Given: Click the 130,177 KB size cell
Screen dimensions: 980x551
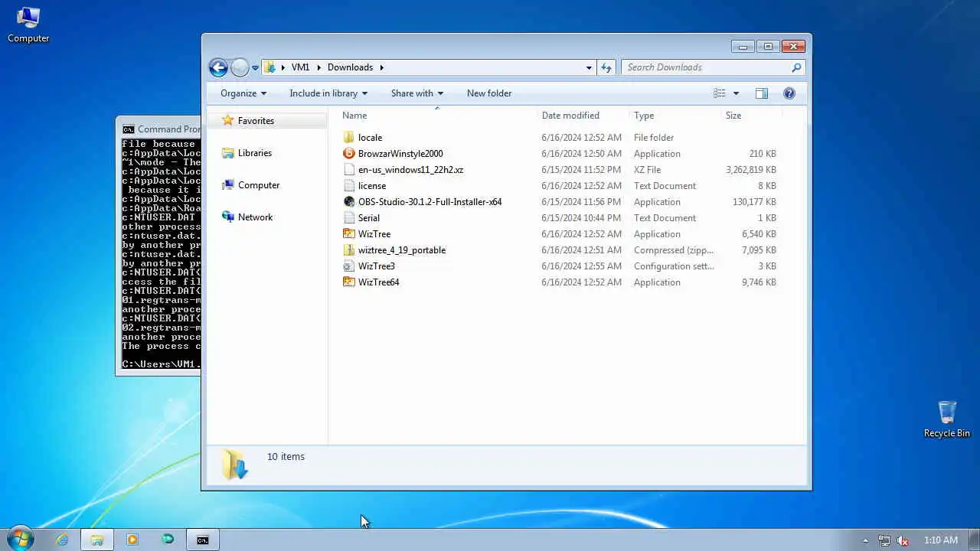Looking at the screenshot, I should tap(755, 202).
